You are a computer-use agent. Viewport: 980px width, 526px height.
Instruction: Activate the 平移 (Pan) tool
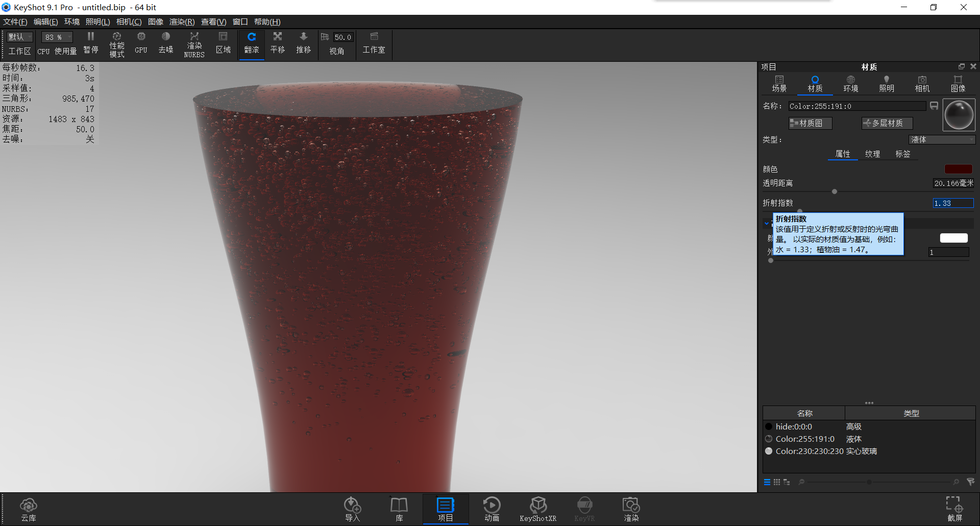coord(277,43)
